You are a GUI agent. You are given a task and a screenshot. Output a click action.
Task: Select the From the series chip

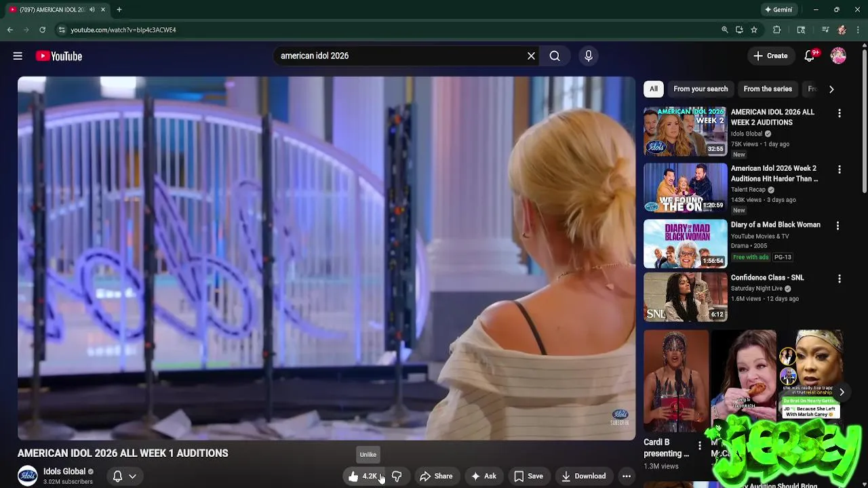tap(768, 89)
